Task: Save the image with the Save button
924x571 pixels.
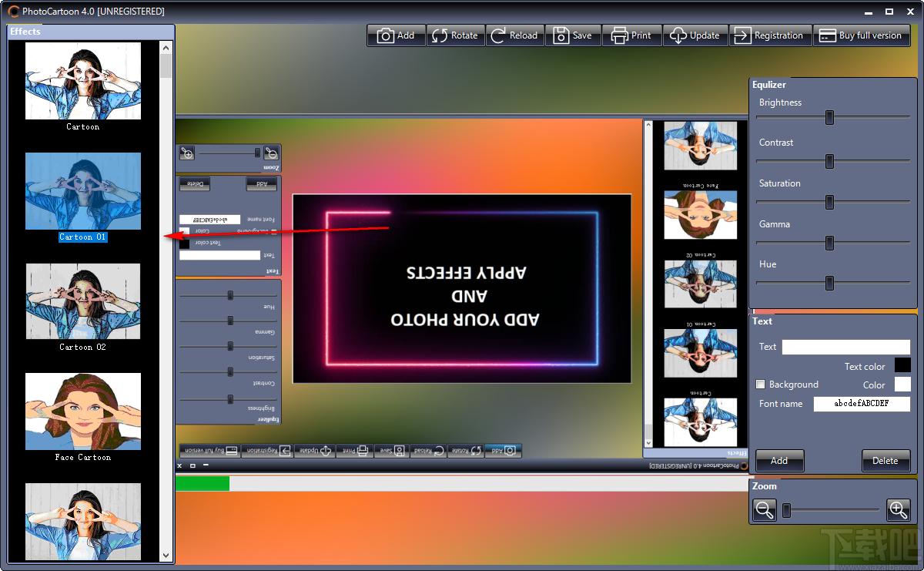Action: (574, 35)
